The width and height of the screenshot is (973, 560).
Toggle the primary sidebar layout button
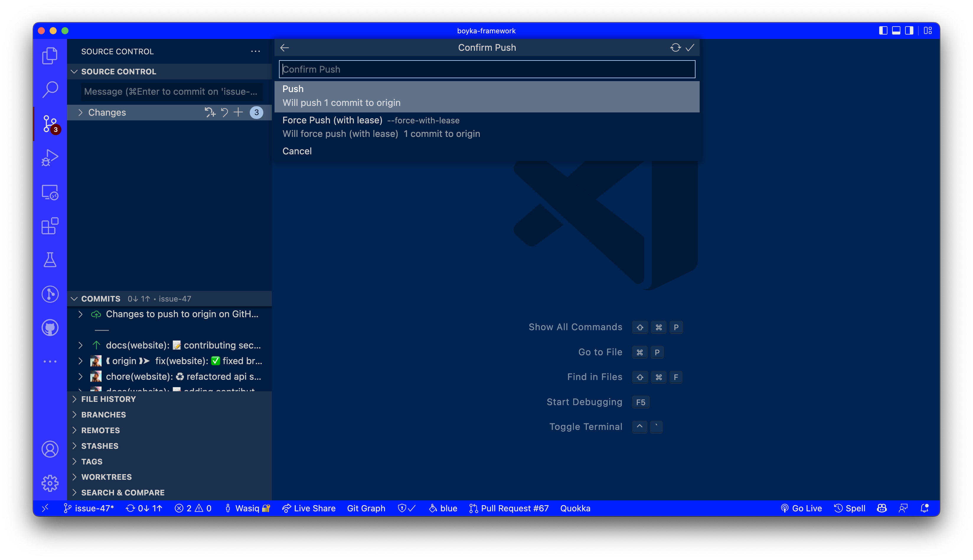coord(883,31)
